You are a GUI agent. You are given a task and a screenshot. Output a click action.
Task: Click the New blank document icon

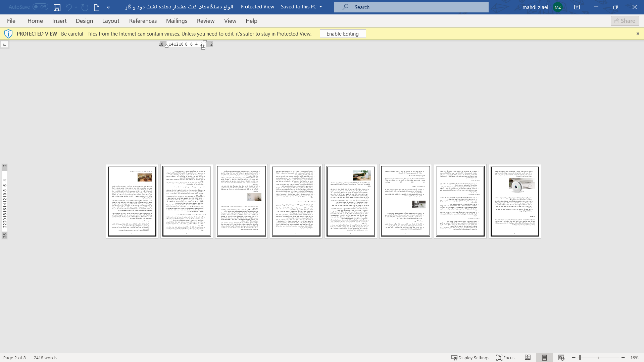coord(97,7)
